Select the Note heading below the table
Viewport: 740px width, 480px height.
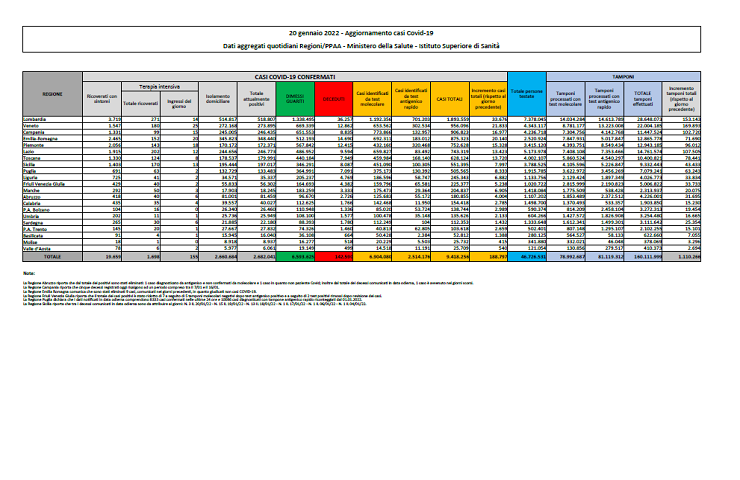click(x=28, y=273)
